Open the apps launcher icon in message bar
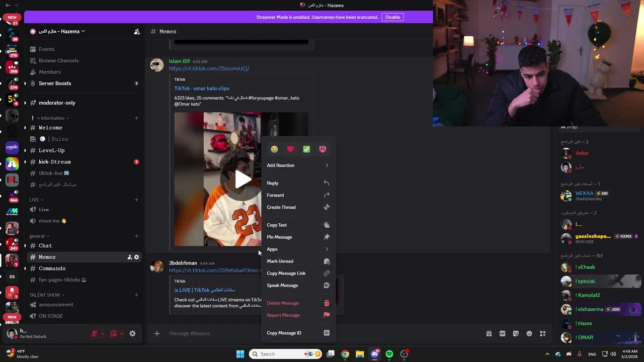 click(x=543, y=333)
